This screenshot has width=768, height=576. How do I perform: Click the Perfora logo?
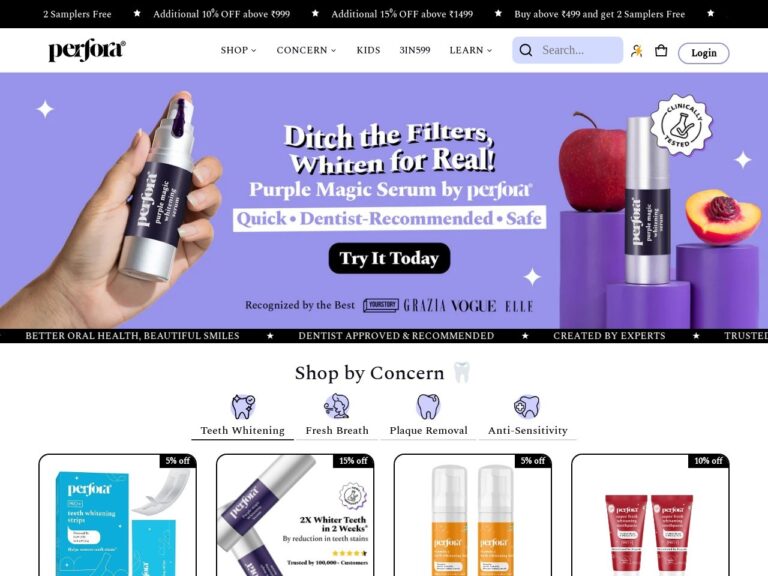87,50
